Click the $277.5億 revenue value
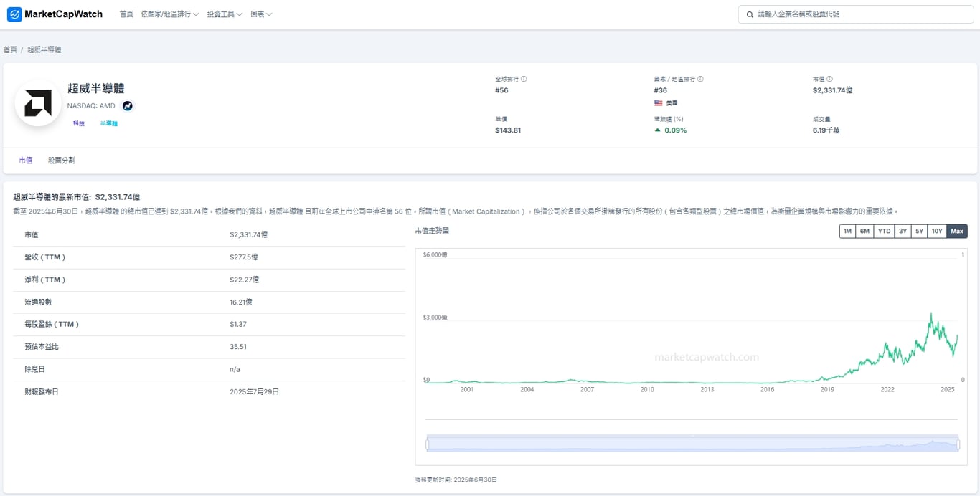Screen dimensions: 980x496 click(245, 257)
